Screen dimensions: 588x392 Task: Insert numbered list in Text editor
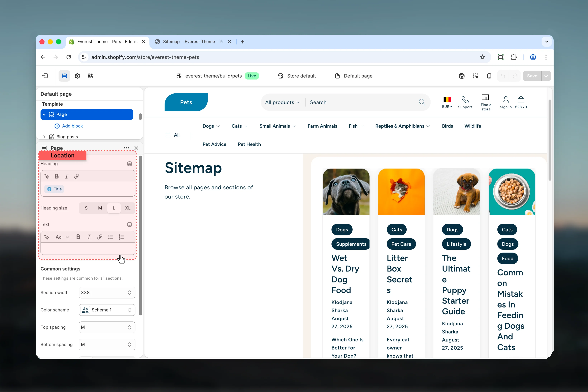click(x=121, y=237)
